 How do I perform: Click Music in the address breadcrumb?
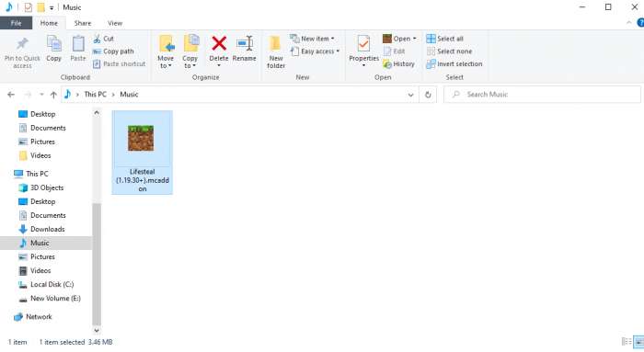[x=129, y=95]
